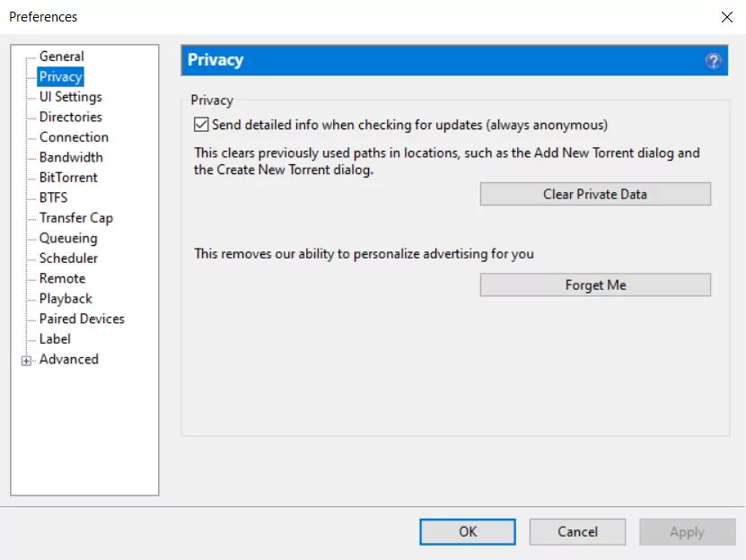The width and height of the screenshot is (746, 560).
Task: Click the Privacy blue header title
Action: pos(215,60)
